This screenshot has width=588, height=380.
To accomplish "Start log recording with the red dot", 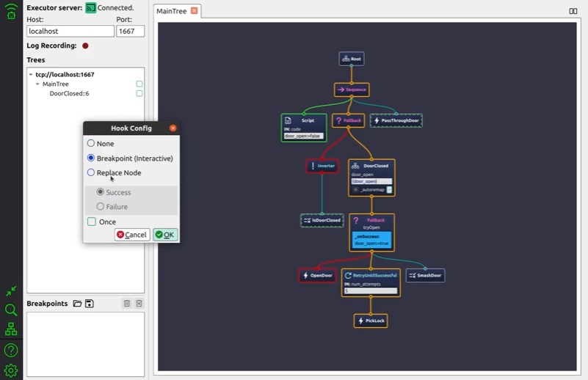I will [x=85, y=45].
